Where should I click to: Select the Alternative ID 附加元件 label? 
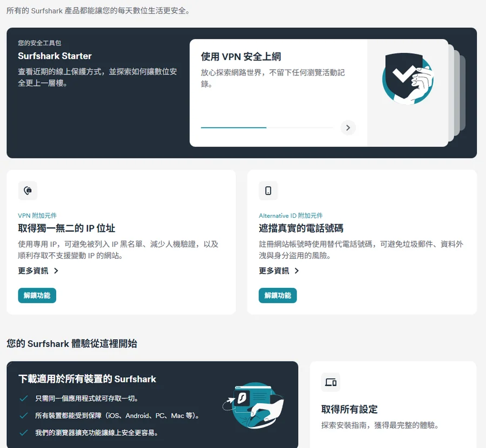pos(291,216)
